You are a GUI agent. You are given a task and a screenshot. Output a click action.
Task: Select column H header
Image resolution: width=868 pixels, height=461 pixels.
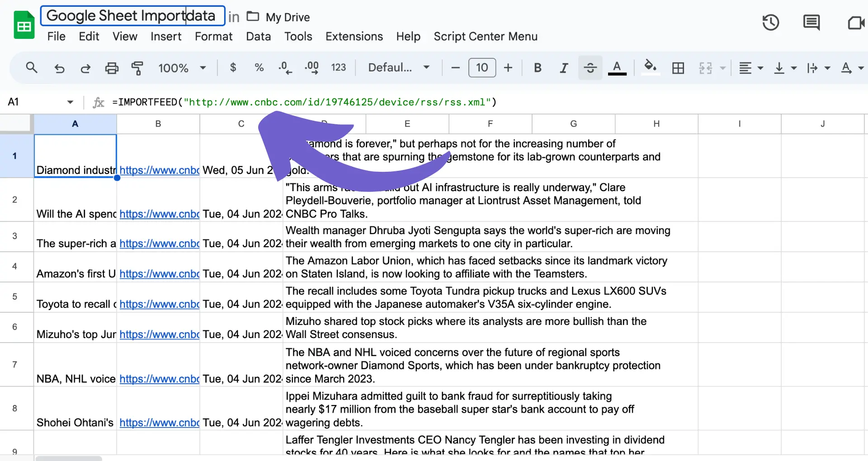[656, 124]
